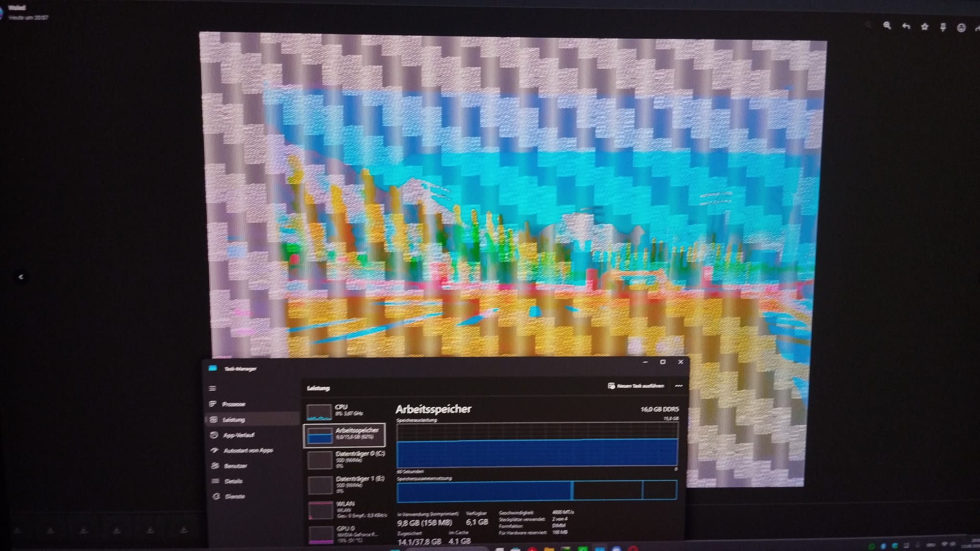Screen dimensions: 980x551
Task: Click the reply arrow icon in image viewer
Action: pos(906,26)
